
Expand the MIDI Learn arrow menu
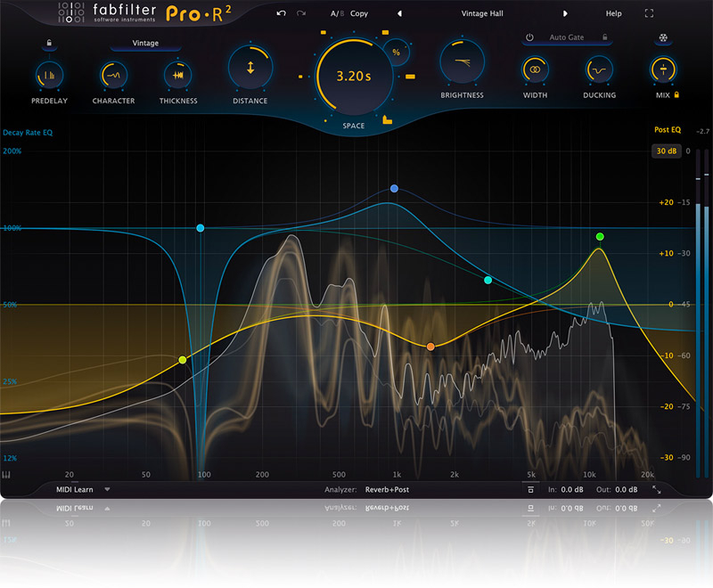pyautogui.click(x=107, y=489)
